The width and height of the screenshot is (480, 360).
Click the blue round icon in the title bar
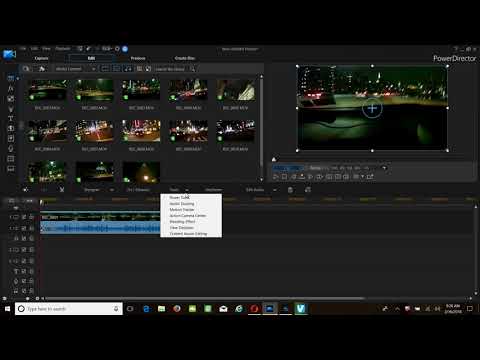pos(125,49)
